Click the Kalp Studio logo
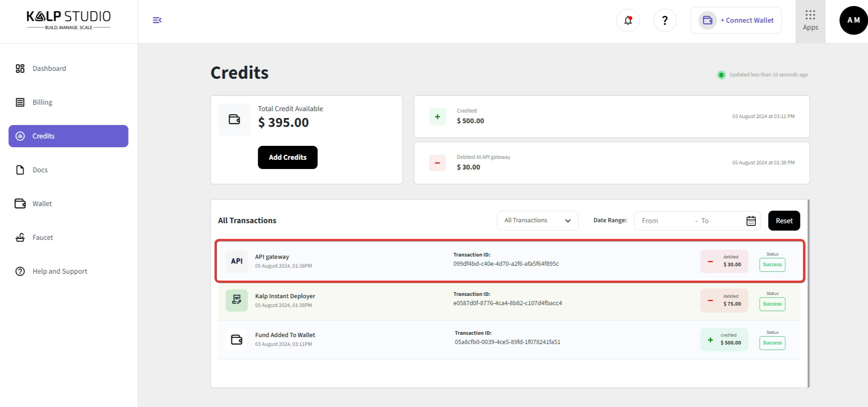Screen dimensions: 868x407 pyautogui.click(x=68, y=20)
